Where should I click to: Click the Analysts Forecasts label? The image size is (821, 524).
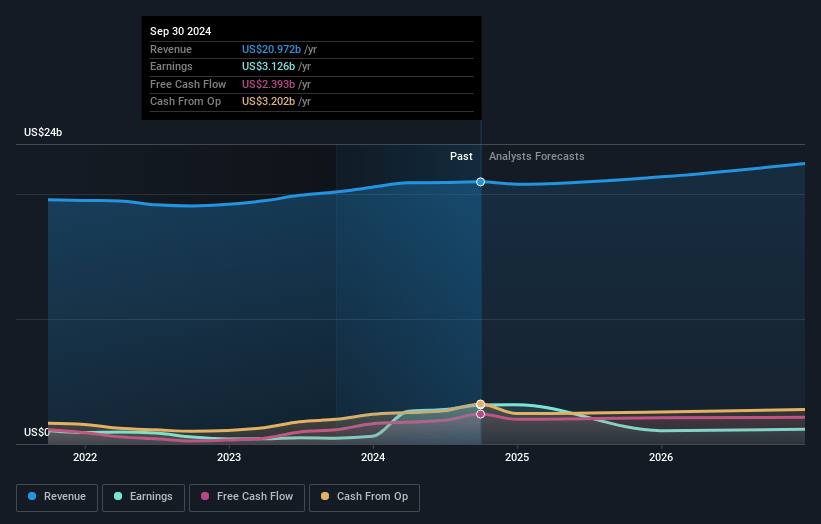537,156
